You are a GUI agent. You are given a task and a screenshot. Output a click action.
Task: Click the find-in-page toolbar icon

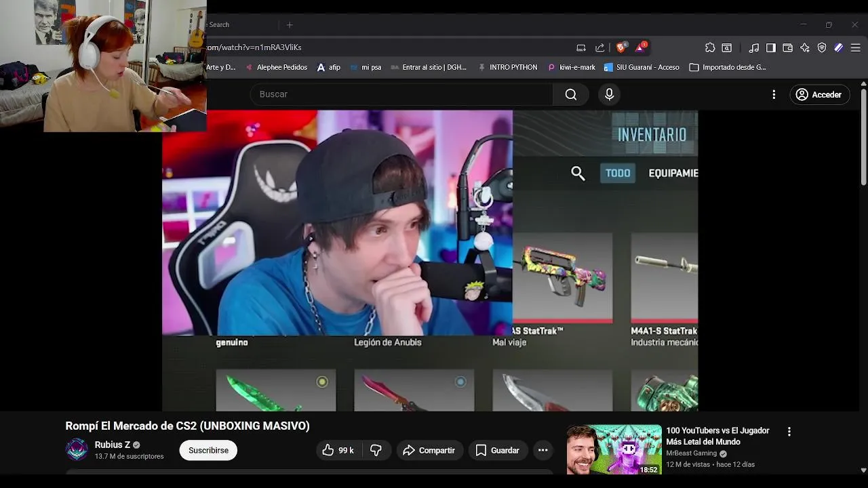(727, 47)
